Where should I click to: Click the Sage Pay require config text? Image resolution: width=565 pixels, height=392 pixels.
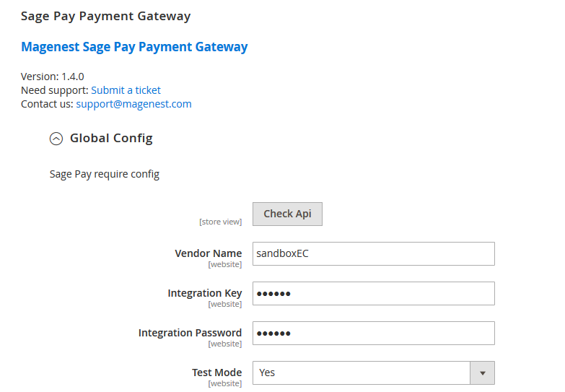pyautogui.click(x=104, y=174)
